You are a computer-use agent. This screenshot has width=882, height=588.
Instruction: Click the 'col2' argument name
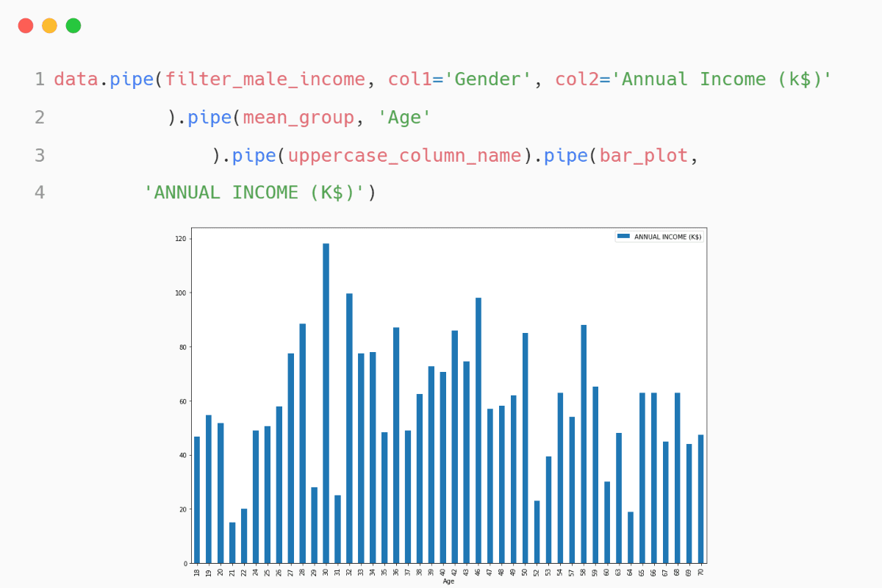pos(577,79)
